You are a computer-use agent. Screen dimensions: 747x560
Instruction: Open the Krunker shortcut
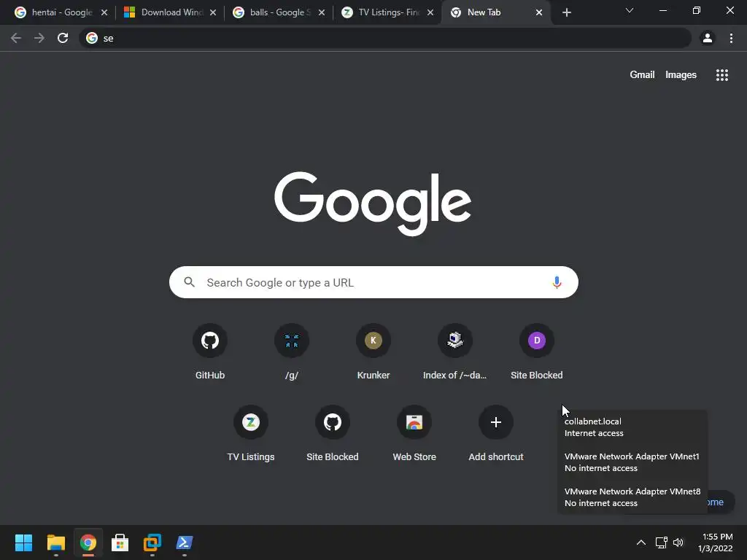(373, 341)
